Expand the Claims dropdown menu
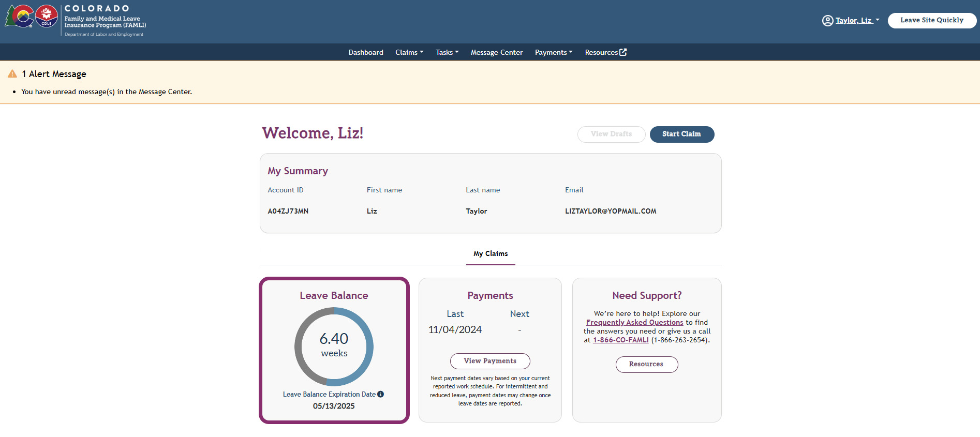The height and width of the screenshot is (437, 980). 409,52
